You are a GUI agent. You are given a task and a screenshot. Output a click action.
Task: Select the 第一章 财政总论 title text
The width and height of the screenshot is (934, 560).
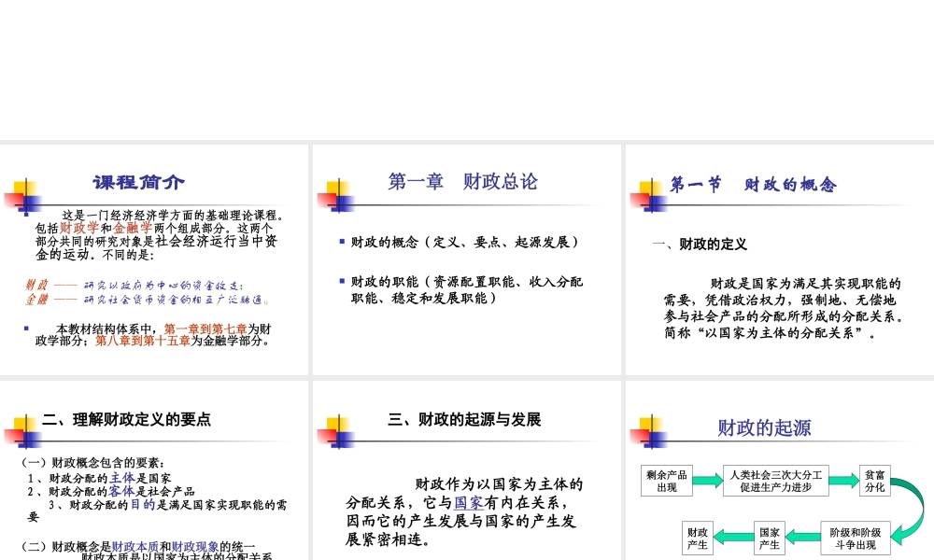(x=464, y=182)
